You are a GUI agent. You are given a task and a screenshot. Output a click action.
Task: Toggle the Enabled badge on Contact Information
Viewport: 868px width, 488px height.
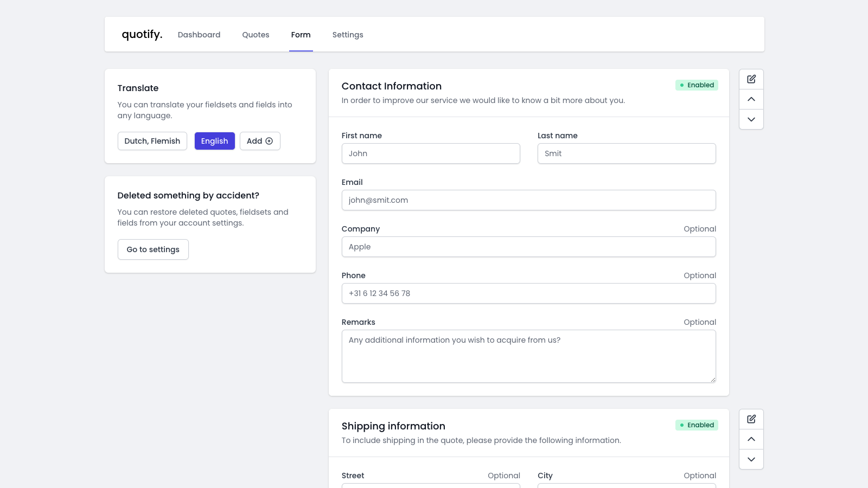(697, 85)
